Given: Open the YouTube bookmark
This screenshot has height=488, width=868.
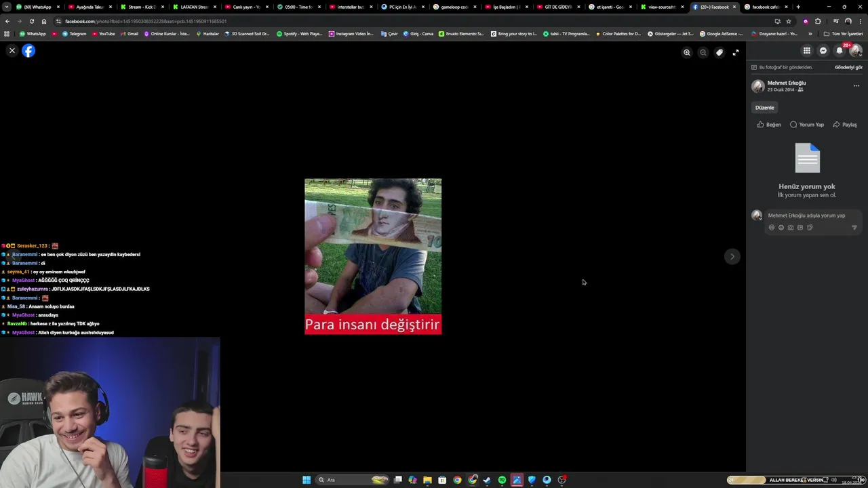Looking at the screenshot, I should 103,33.
